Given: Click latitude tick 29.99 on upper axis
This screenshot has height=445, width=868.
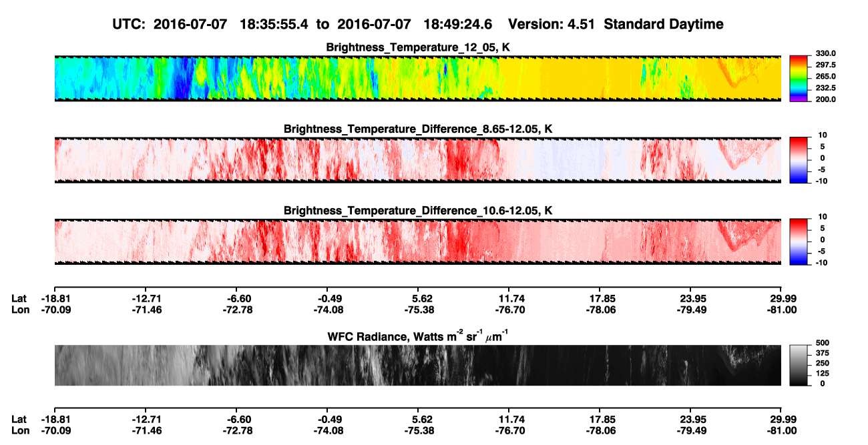Looking at the screenshot, I should 783,298.
